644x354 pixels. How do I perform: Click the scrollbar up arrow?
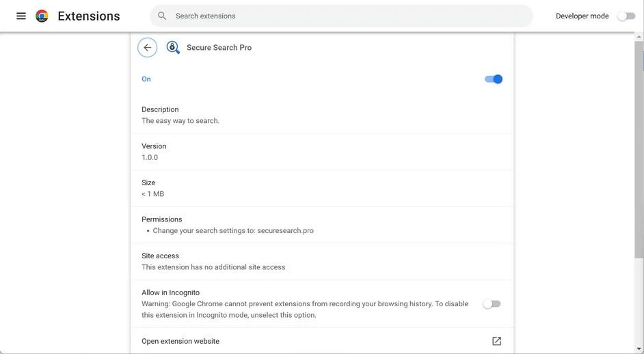click(639, 37)
